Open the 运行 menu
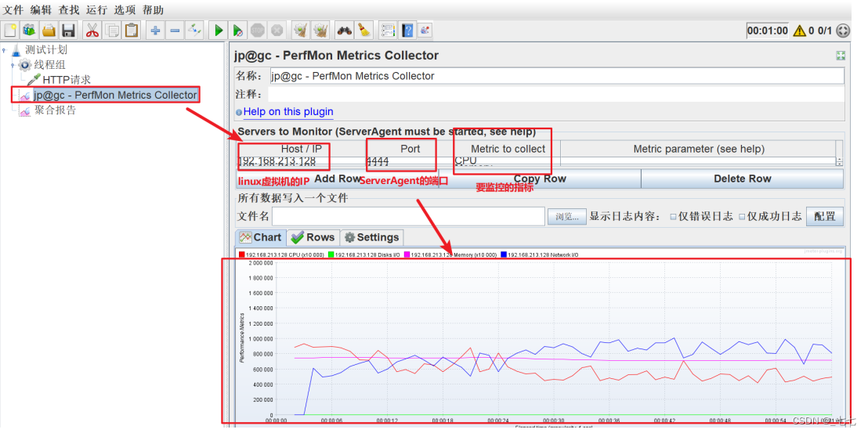868x433 pixels. (x=96, y=10)
